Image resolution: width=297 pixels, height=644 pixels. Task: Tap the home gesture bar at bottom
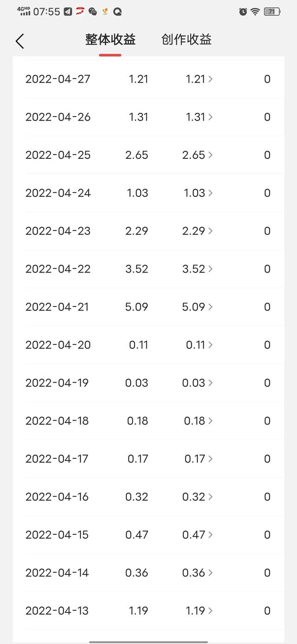click(148, 642)
